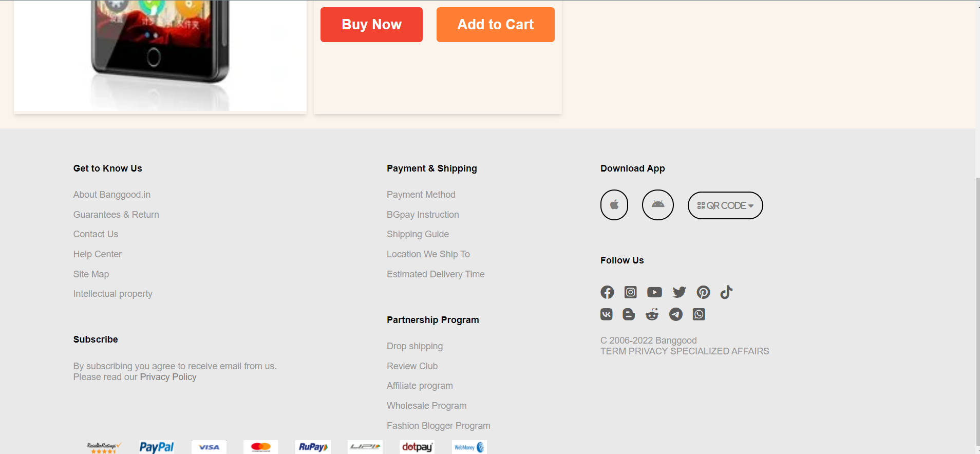Open BGpay Instruction link
This screenshot has width=980, height=454.
point(423,215)
